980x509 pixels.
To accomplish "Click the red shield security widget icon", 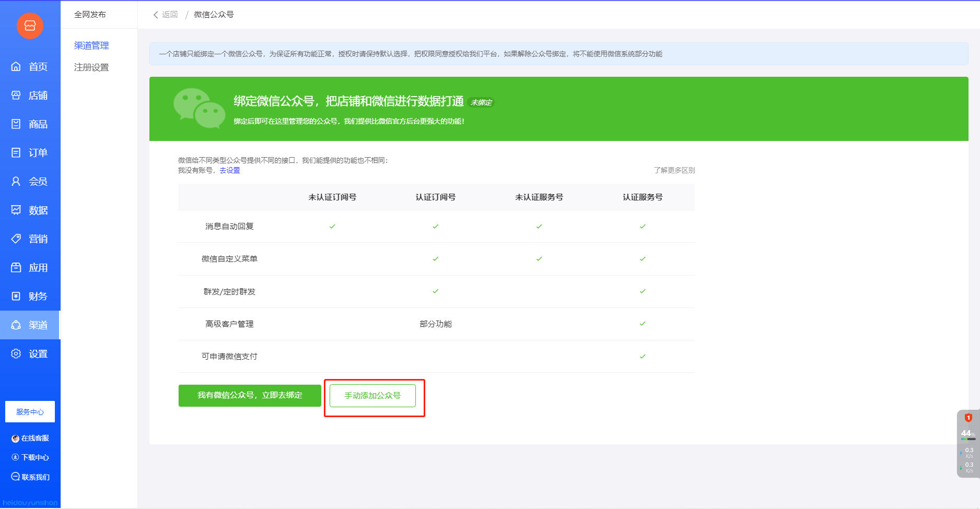I will pos(968,418).
